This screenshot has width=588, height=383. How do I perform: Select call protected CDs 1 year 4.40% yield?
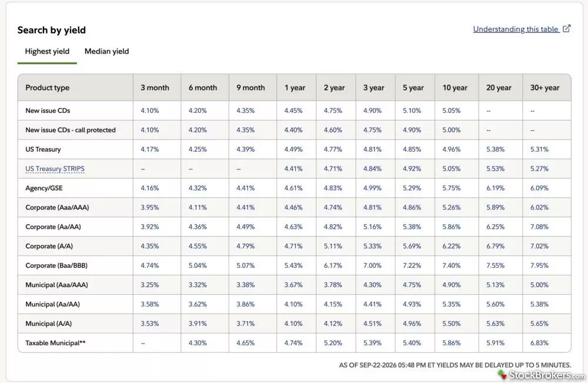[x=293, y=130]
